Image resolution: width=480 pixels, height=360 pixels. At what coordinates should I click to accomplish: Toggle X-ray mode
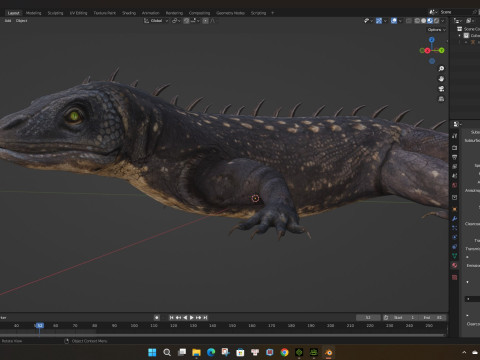(x=409, y=21)
